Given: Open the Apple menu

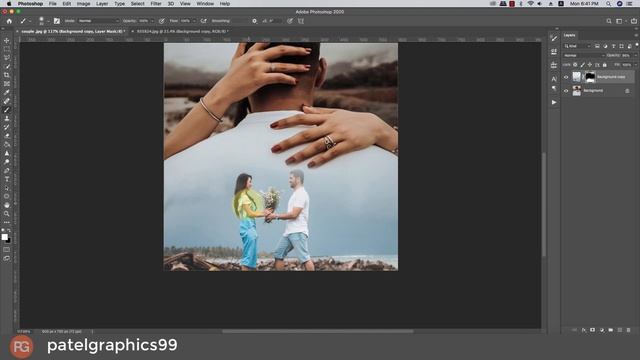Looking at the screenshot, I should (x=9, y=4).
